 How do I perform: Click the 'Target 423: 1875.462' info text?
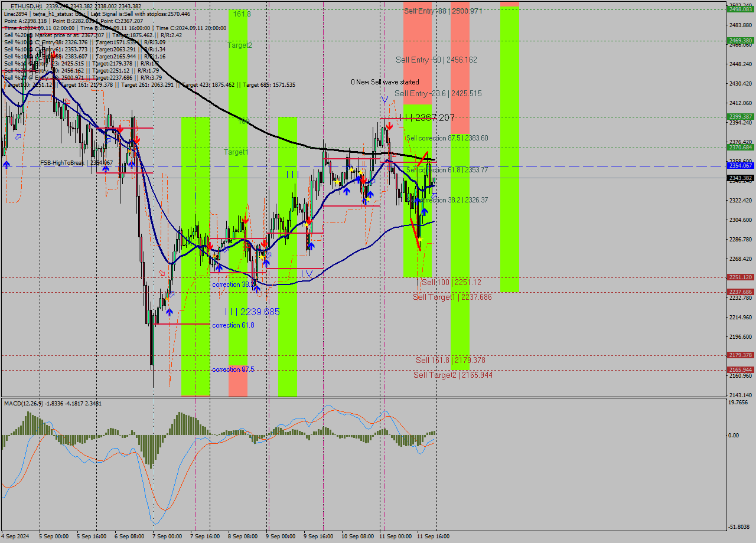click(208, 85)
